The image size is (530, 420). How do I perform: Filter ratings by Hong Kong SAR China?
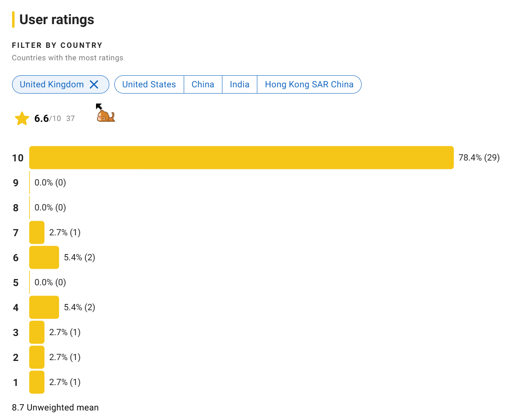pyautogui.click(x=309, y=84)
